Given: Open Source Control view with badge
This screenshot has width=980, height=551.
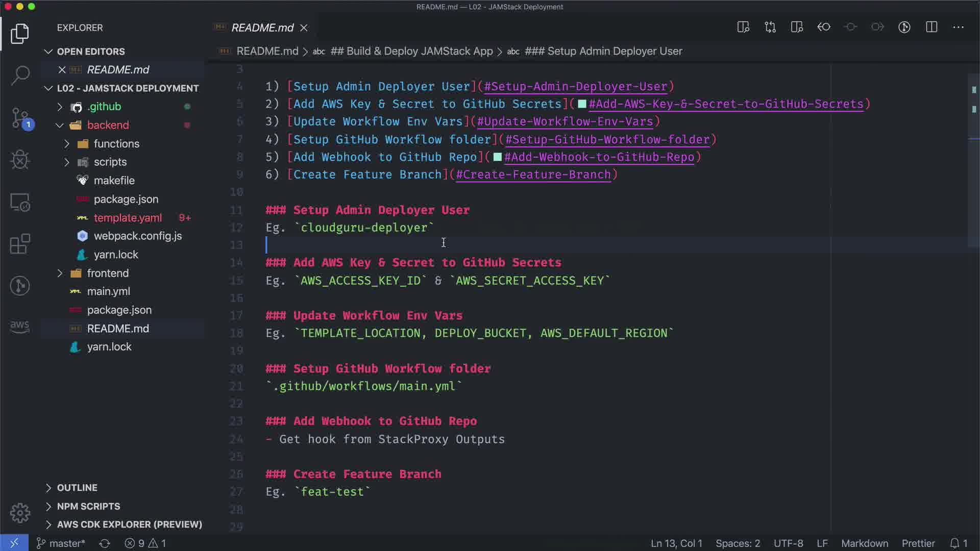Looking at the screenshot, I should click(x=20, y=118).
